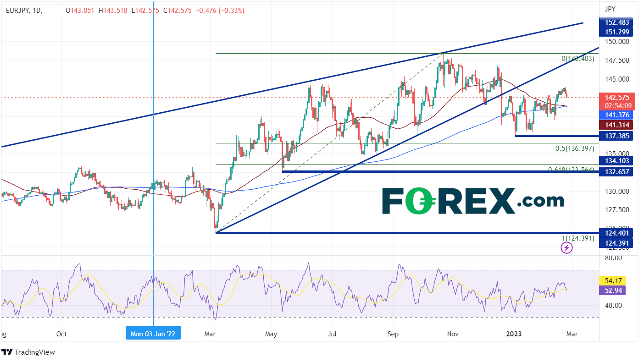Image resolution: width=644 pixels, height=362 pixels.
Task: Select the 132.657 horizontal level label
Action: (616, 171)
